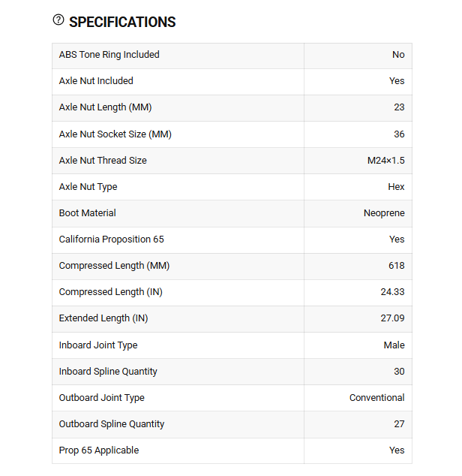This screenshot has width=462, height=476.
Task: Select the Compressed Length (MM) value 618
Action: [x=397, y=266]
